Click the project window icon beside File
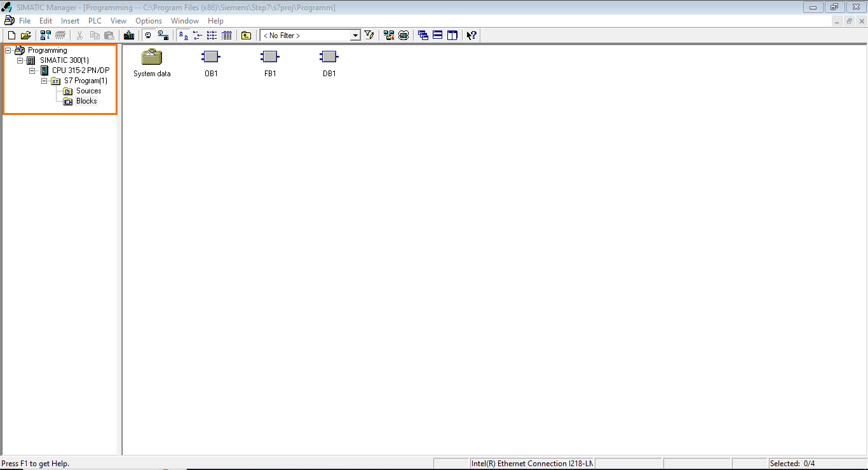This screenshot has height=470, width=868. pyautogui.click(x=9, y=21)
